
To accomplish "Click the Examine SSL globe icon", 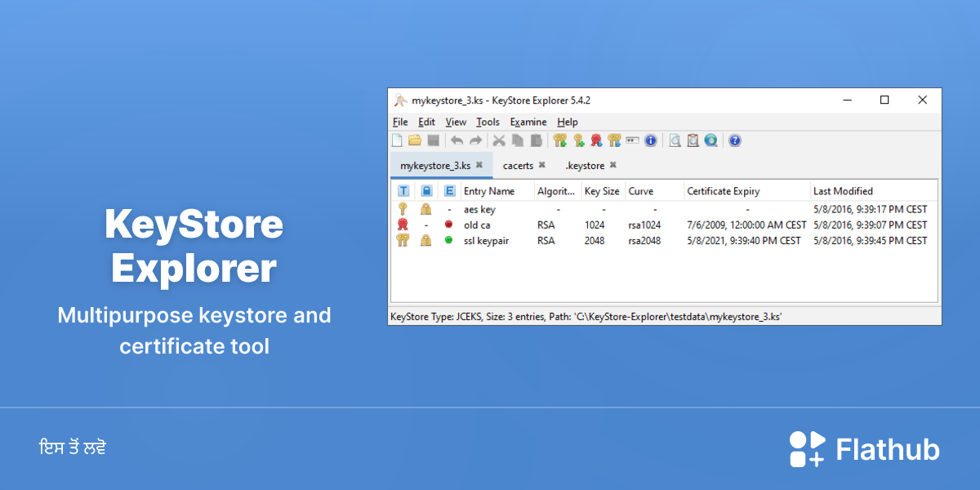I will point(710,140).
